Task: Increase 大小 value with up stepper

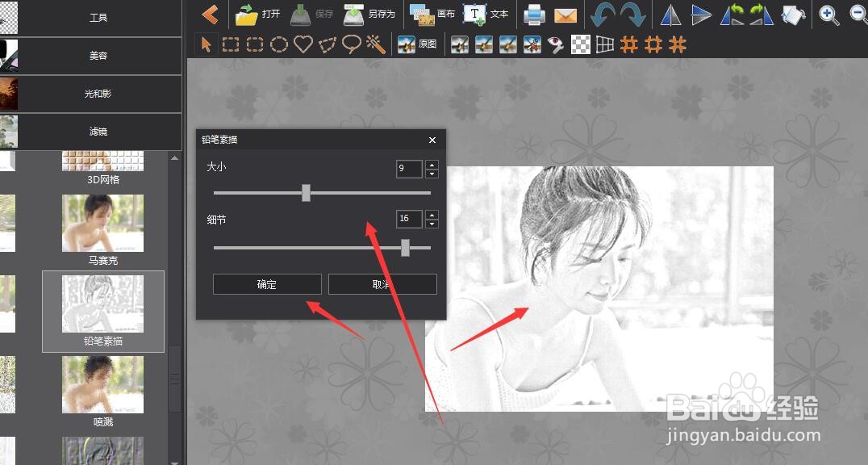Action: coord(432,164)
